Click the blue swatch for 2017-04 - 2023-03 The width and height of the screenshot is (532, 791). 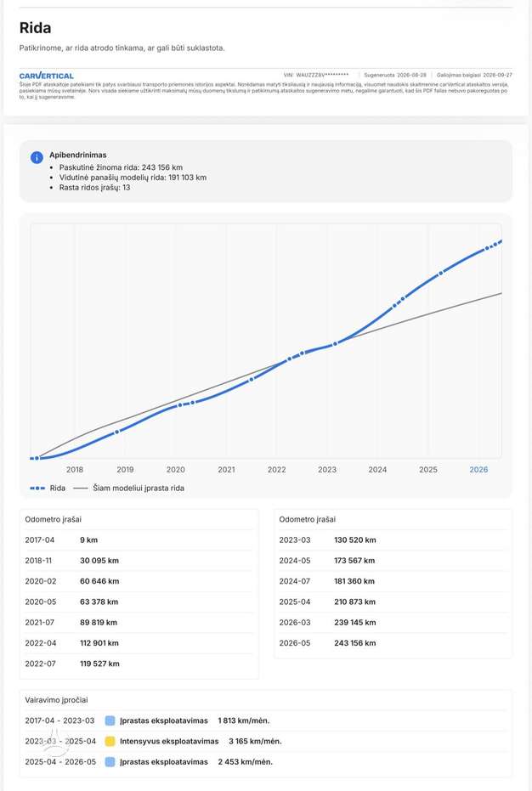coord(110,720)
